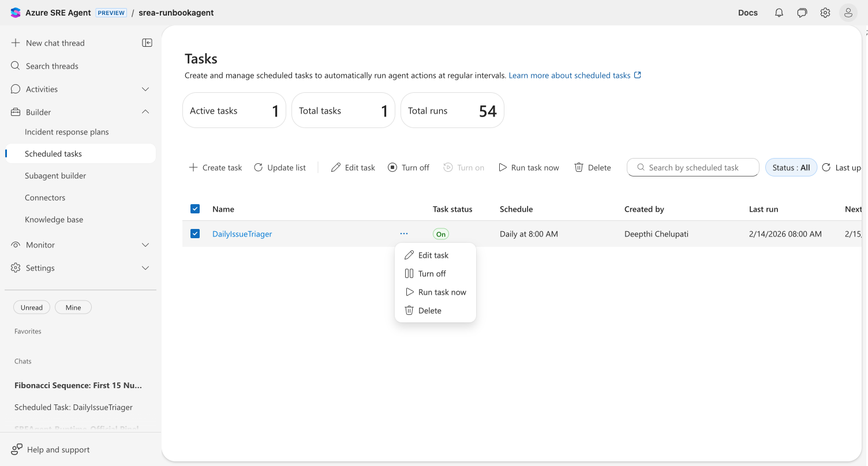Click the Create task button
This screenshot has height=466, width=868.
tap(216, 167)
